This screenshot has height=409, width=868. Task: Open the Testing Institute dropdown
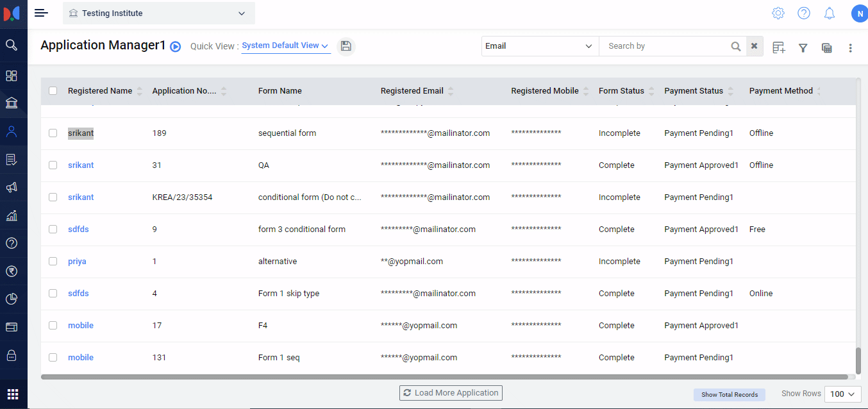click(159, 13)
